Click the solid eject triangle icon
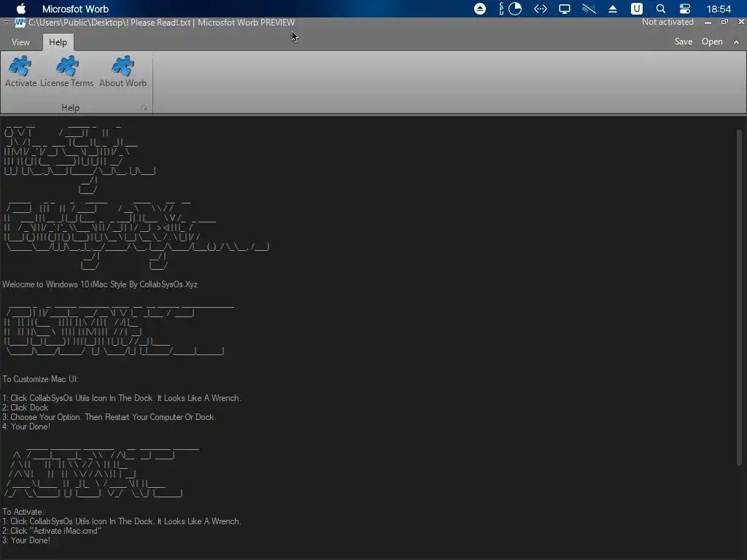This screenshot has width=747, height=560. [613, 9]
